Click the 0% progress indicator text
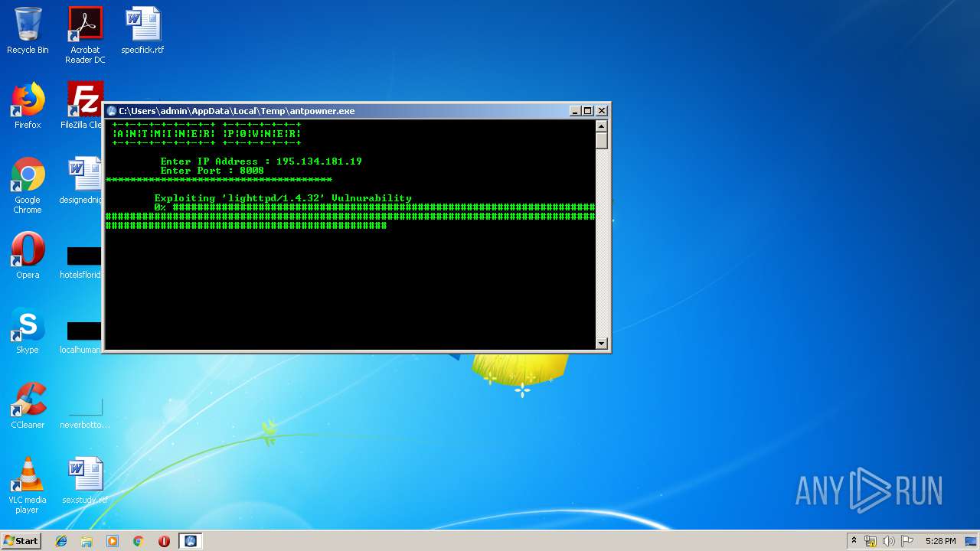The width and height of the screenshot is (980, 551). pos(160,207)
